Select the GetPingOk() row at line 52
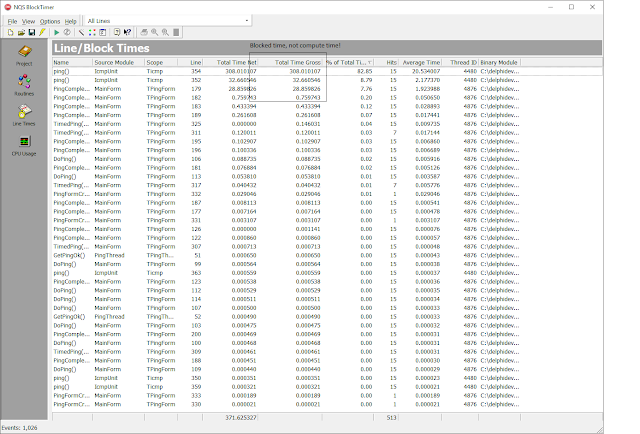 [327, 316]
